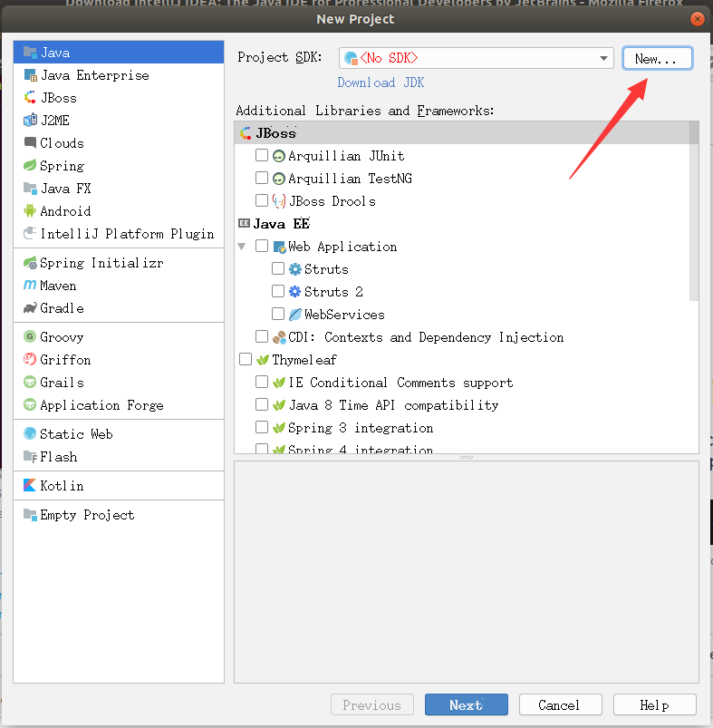Pick the Gradle elephant icon

[x=30, y=308]
